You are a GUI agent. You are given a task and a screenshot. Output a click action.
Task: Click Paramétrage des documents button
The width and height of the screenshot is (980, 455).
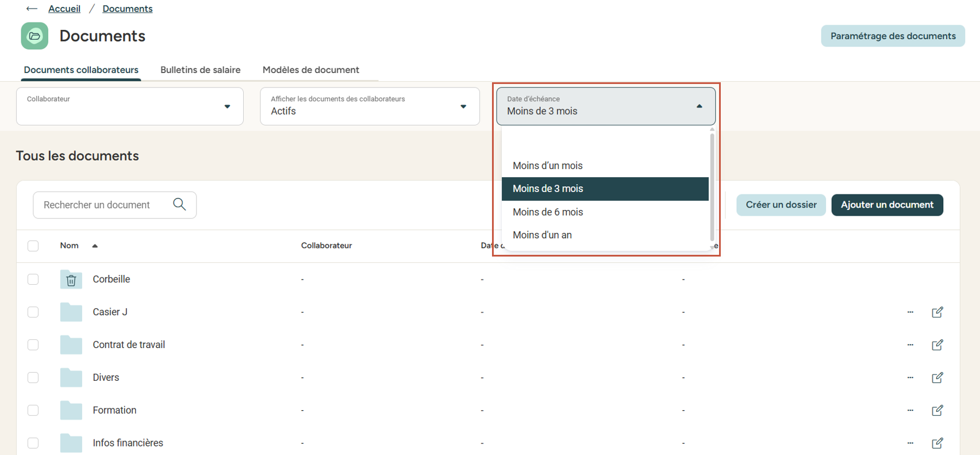click(892, 36)
